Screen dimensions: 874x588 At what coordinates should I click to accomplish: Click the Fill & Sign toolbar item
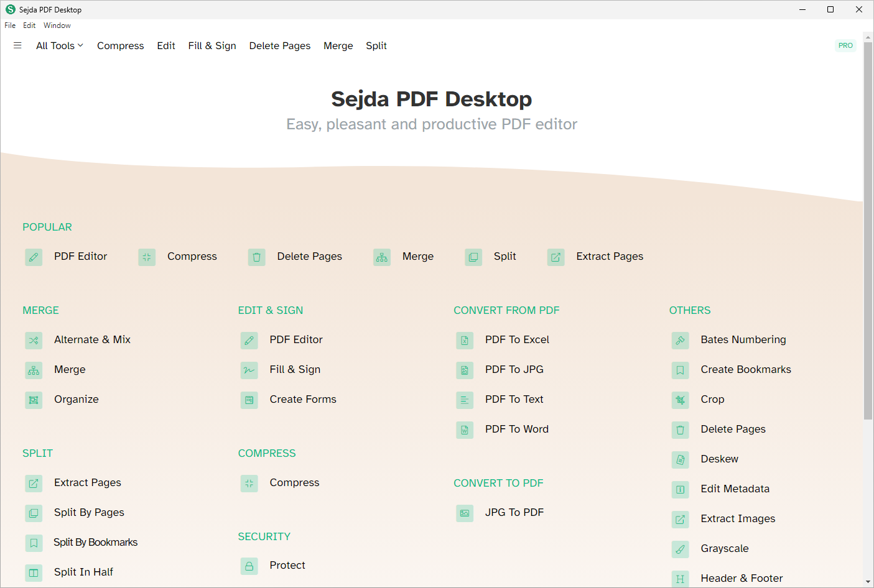coord(212,45)
